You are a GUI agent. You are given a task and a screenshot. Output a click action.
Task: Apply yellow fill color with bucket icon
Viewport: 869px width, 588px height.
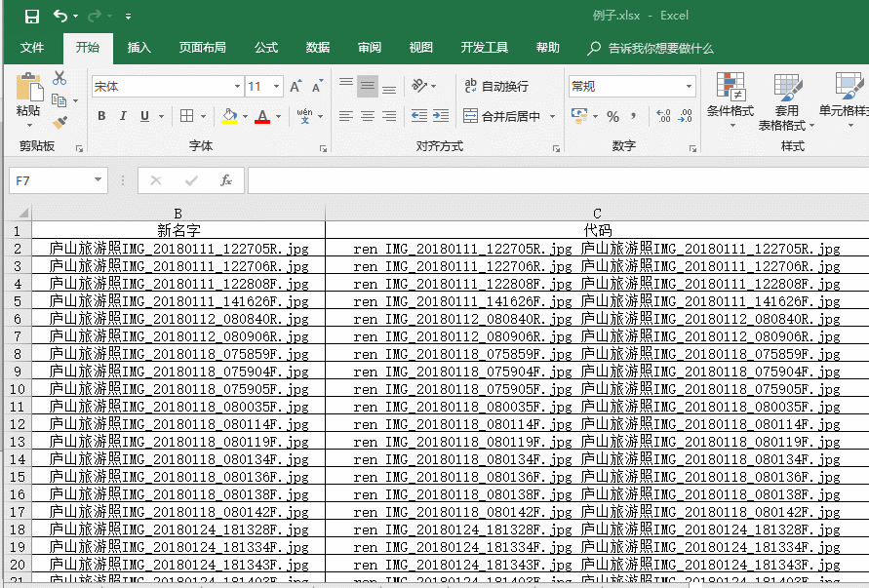click(x=229, y=116)
